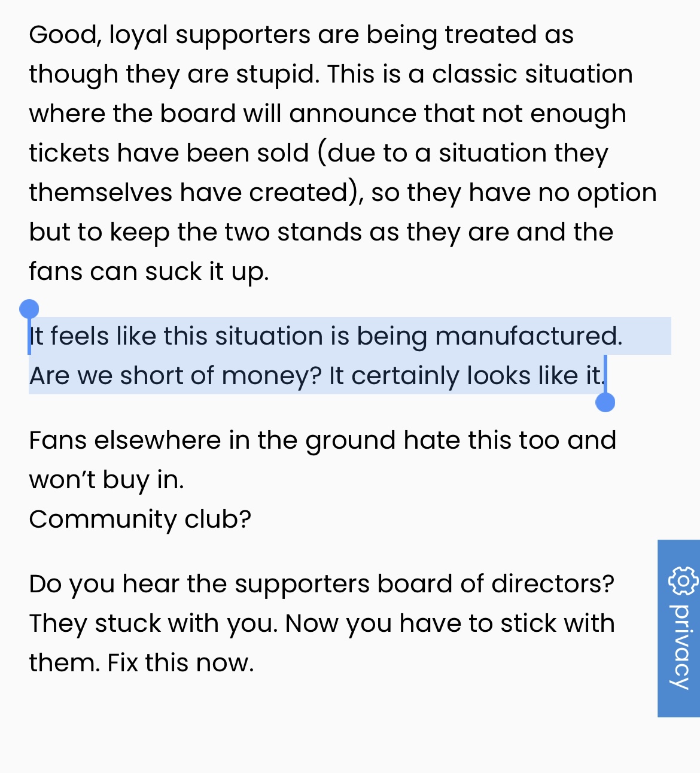The height and width of the screenshot is (773, 700).
Task: Open the blue privacy side tab
Action: [678, 628]
